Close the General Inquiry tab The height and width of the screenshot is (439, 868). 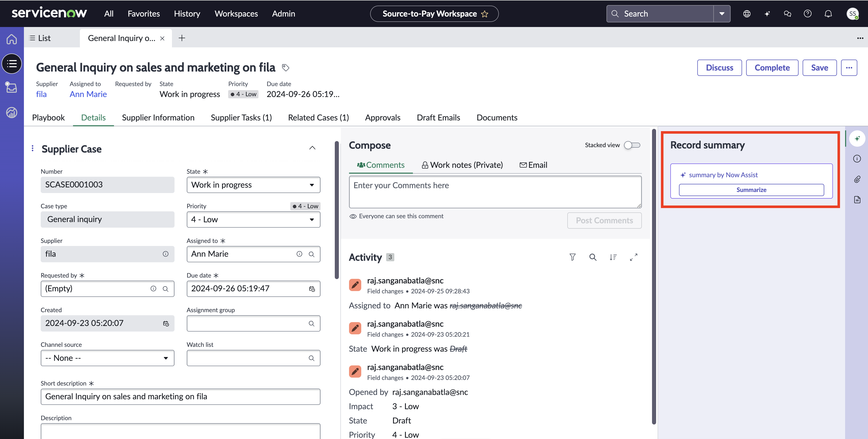[x=162, y=38]
